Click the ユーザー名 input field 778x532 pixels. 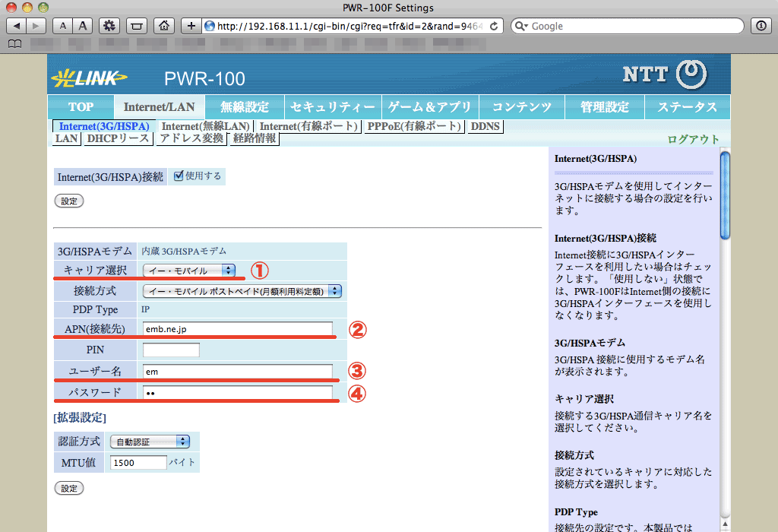[238, 371]
